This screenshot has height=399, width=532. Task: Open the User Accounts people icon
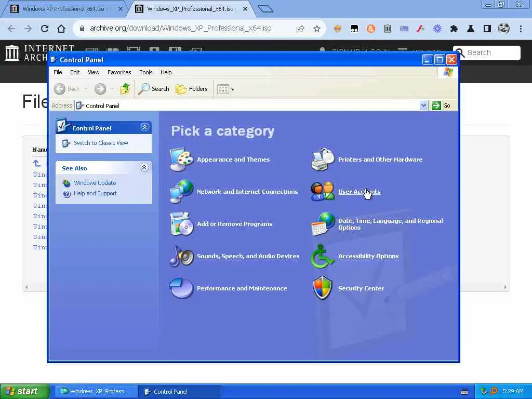323,191
